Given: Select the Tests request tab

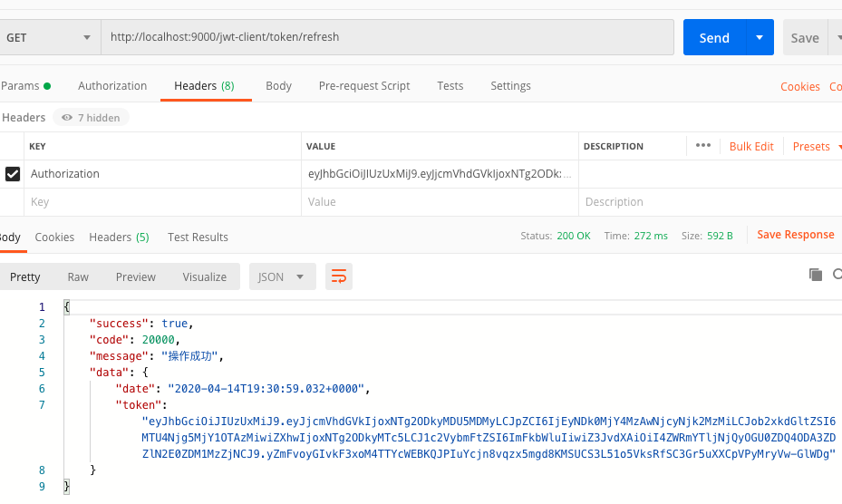Looking at the screenshot, I should [x=450, y=86].
